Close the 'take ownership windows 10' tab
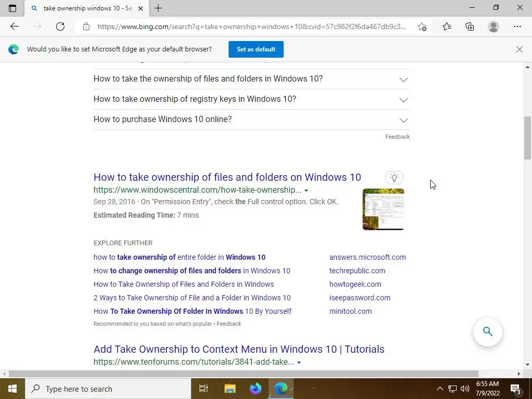The width and height of the screenshot is (532, 399). point(141,8)
